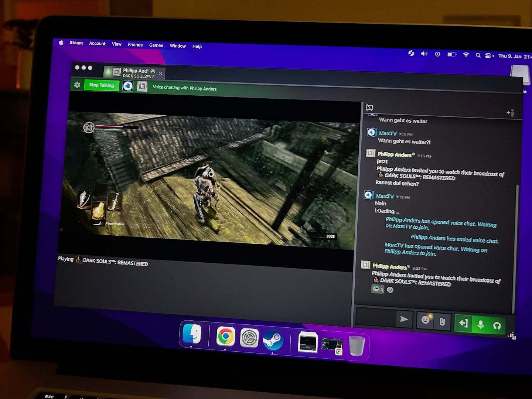Leave voice chat with exit icon

click(464, 323)
